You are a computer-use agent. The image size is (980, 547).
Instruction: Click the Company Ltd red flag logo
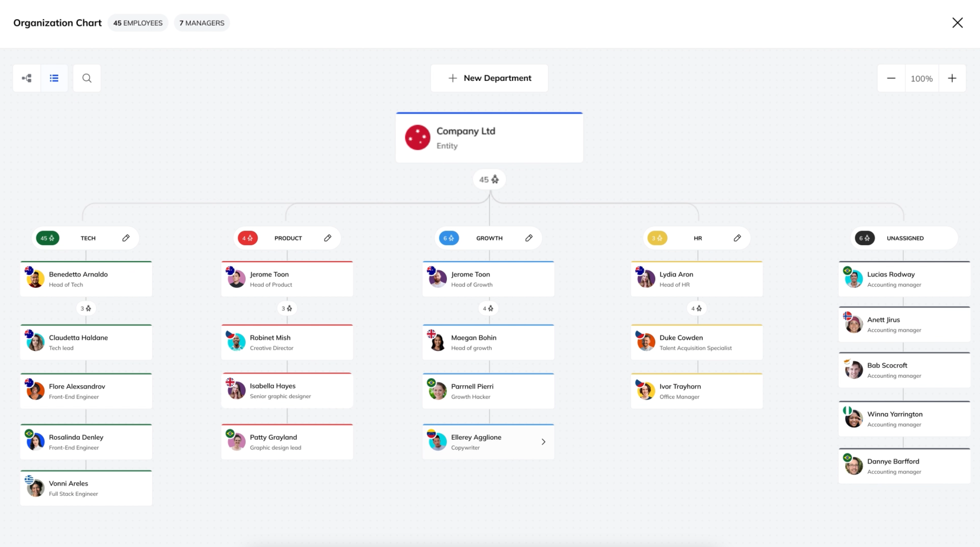click(x=418, y=137)
